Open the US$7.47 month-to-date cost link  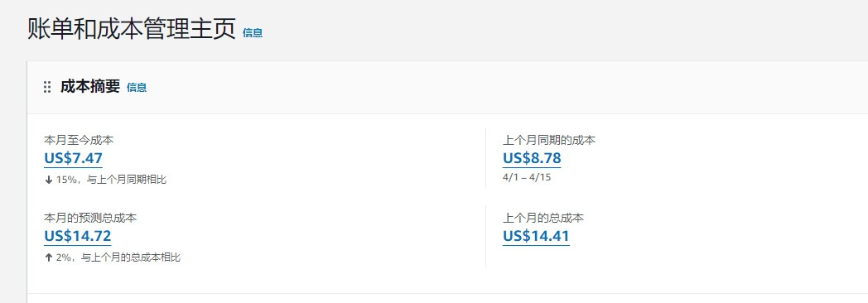click(73, 159)
